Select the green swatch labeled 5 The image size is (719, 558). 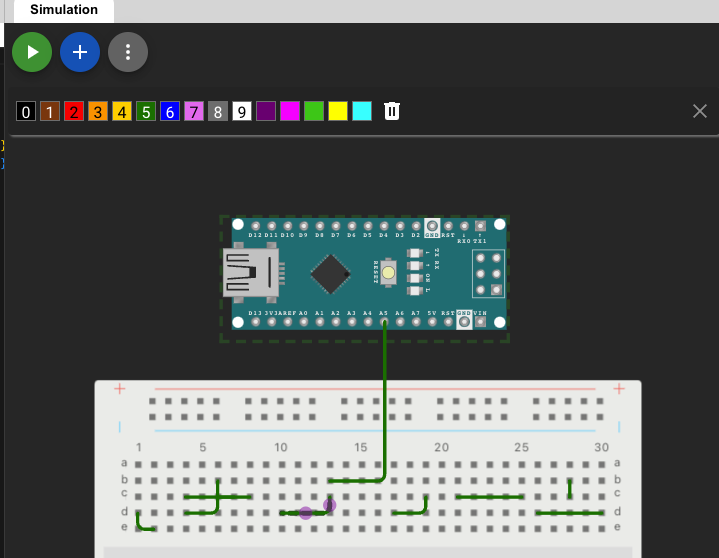coord(146,111)
